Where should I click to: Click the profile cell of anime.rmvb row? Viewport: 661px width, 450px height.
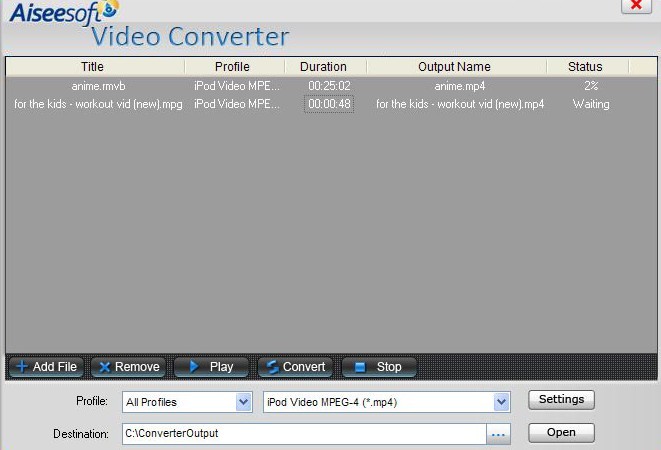coord(236,86)
